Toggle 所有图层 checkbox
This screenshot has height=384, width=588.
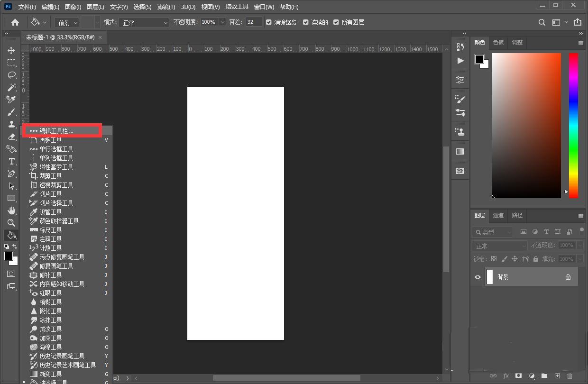click(336, 22)
